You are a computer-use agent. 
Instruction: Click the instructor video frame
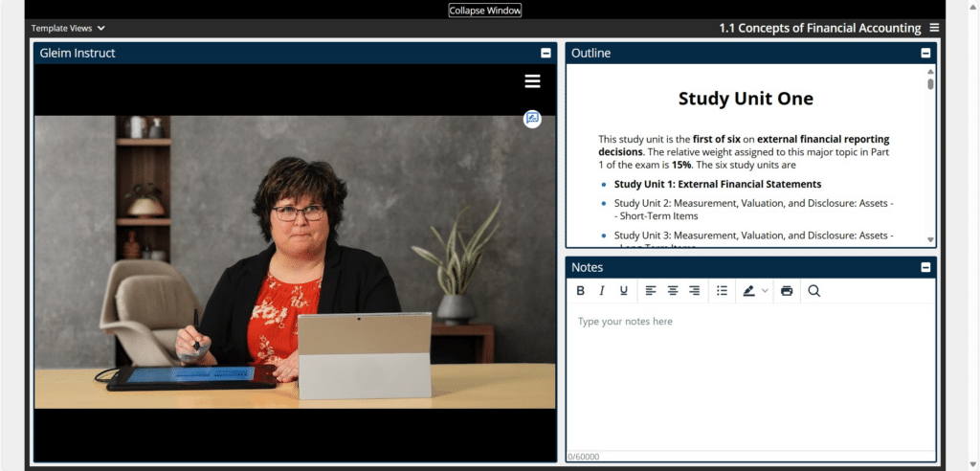coord(295,262)
